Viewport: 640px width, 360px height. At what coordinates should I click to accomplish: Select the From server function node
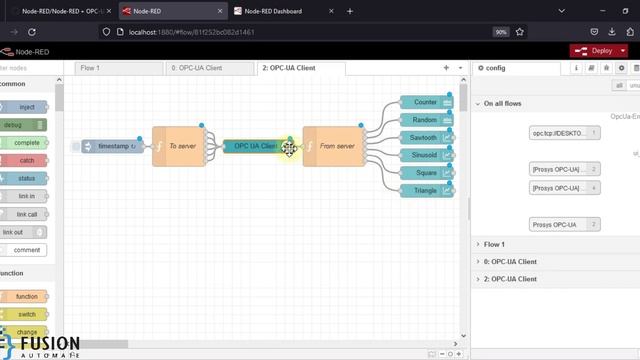pyautogui.click(x=333, y=146)
